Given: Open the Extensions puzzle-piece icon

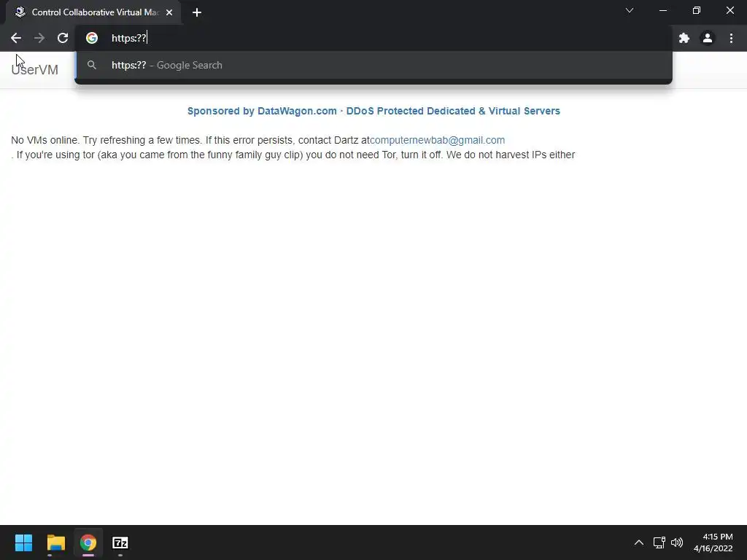Looking at the screenshot, I should coord(684,38).
